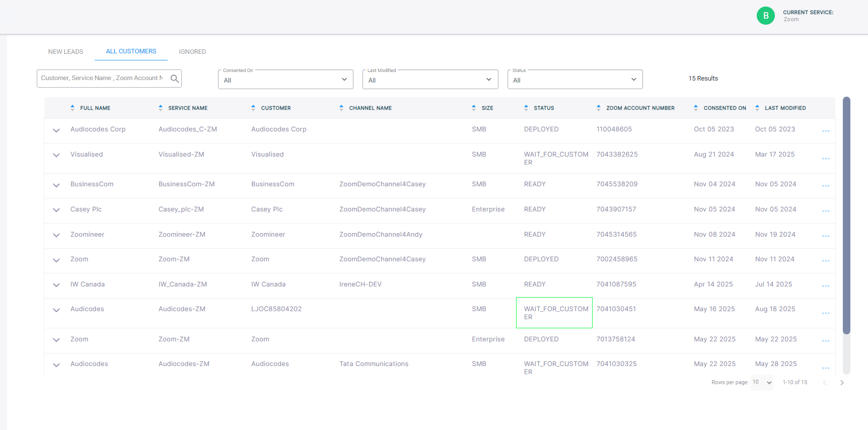Click Visualised-ZM service name

pyautogui.click(x=181, y=155)
